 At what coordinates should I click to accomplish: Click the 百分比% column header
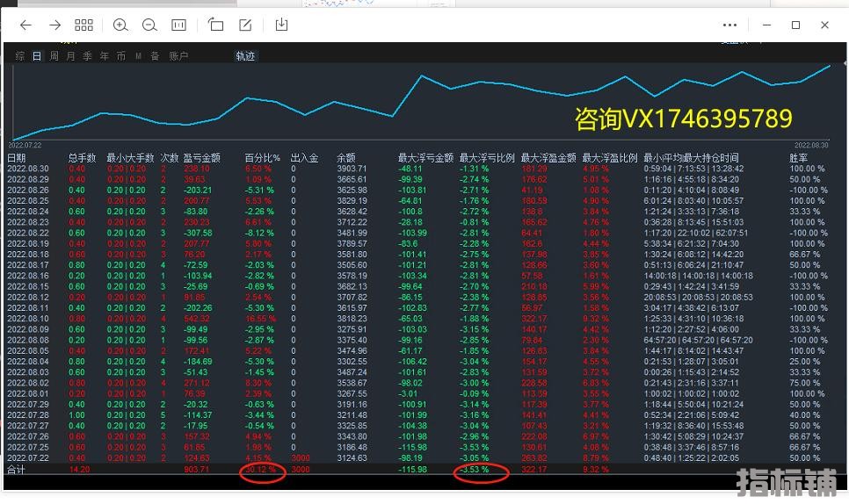click(263, 158)
